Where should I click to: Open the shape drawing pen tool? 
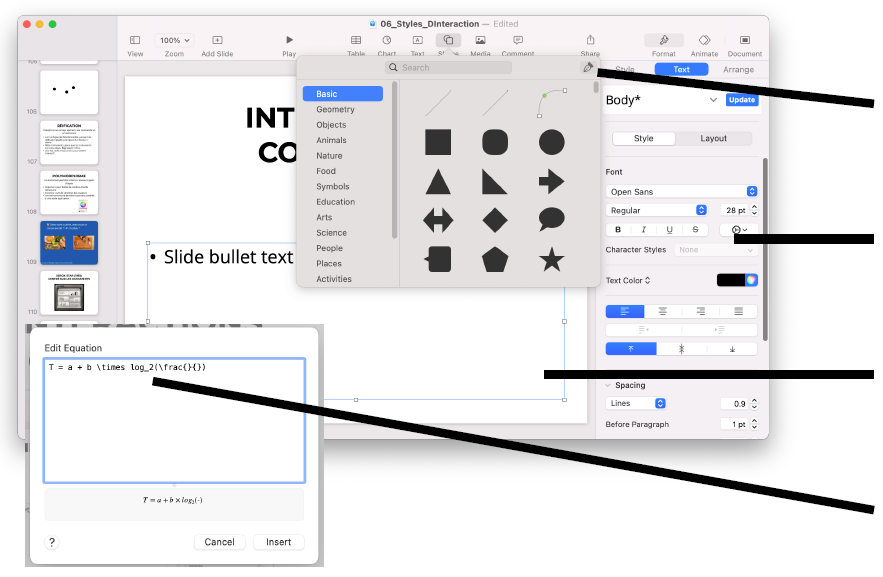pyautogui.click(x=589, y=66)
